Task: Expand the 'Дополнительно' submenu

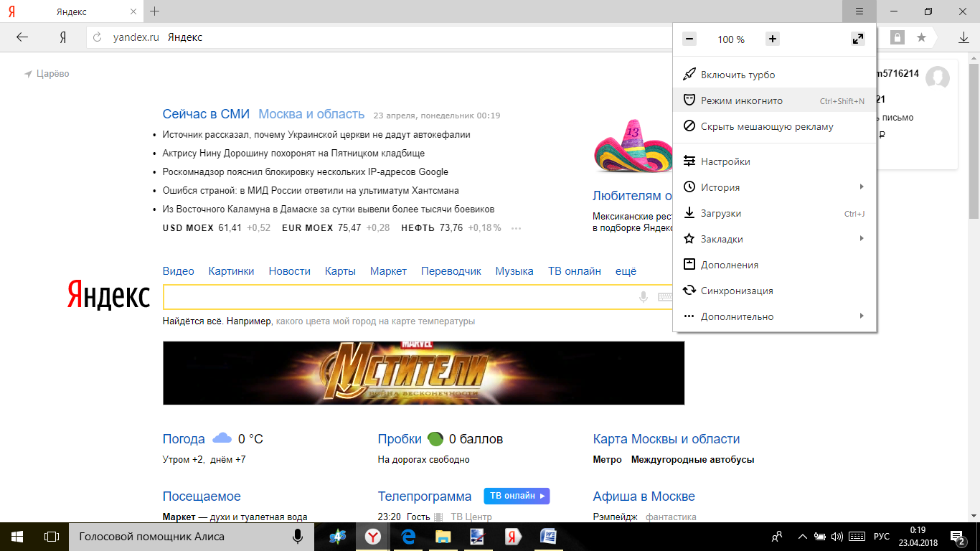Action: (x=775, y=316)
